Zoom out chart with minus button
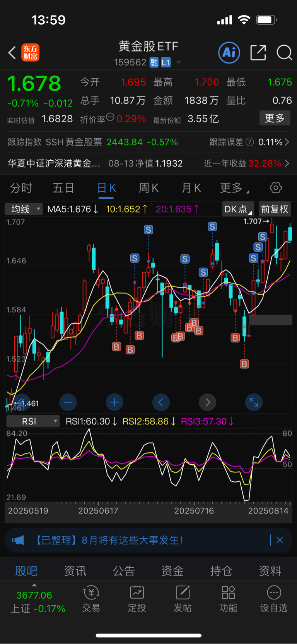The height and width of the screenshot is (644, 297). coord(68,402)
